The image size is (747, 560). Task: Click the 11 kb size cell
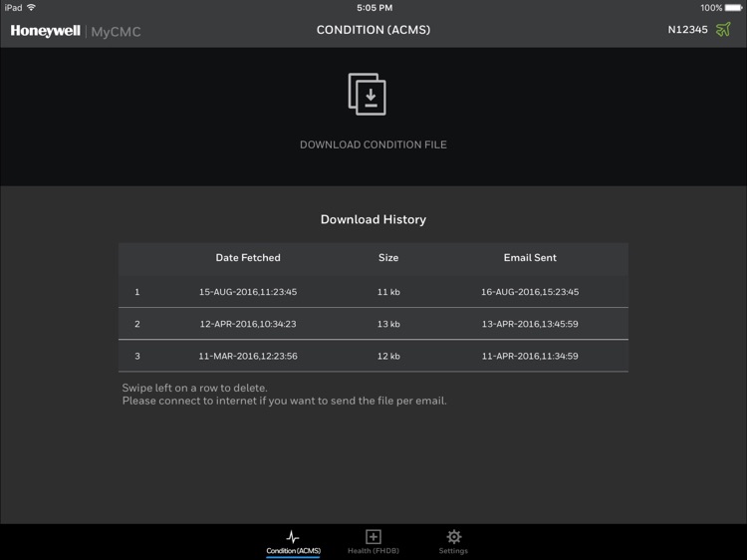click(388, 292)
